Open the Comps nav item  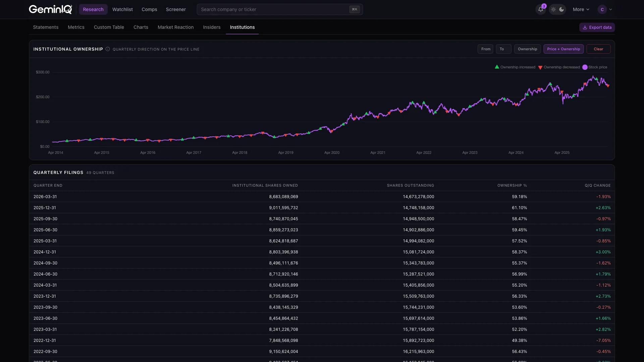coord(149,9)
